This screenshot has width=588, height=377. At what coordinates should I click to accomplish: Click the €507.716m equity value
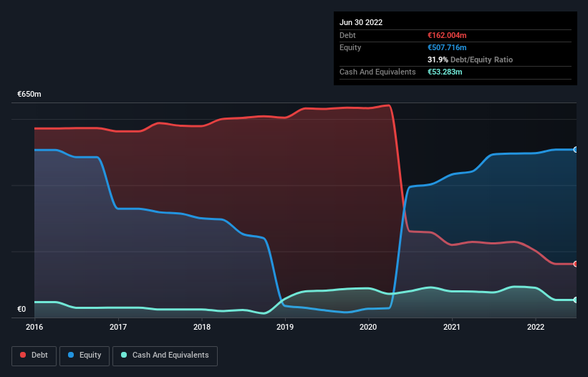[x=447, y=47]
